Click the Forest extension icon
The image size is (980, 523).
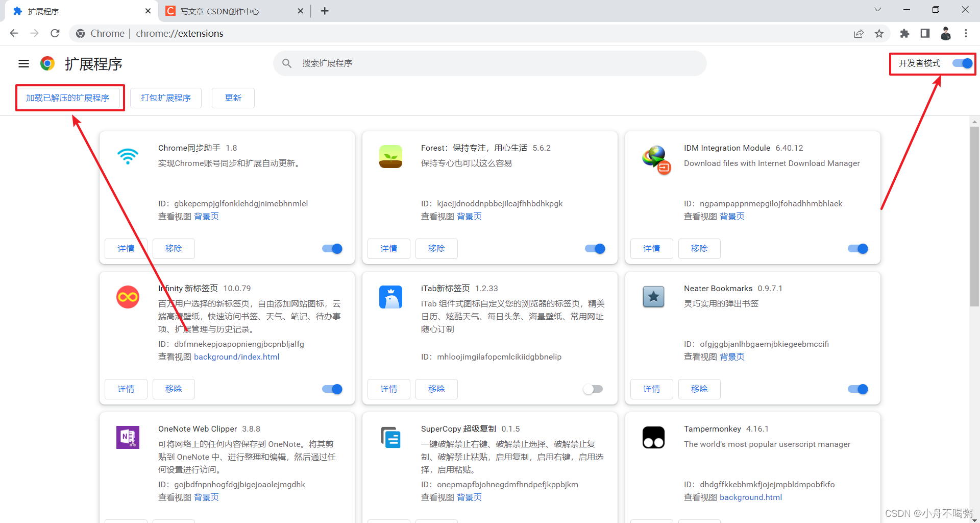click(390, 157)
